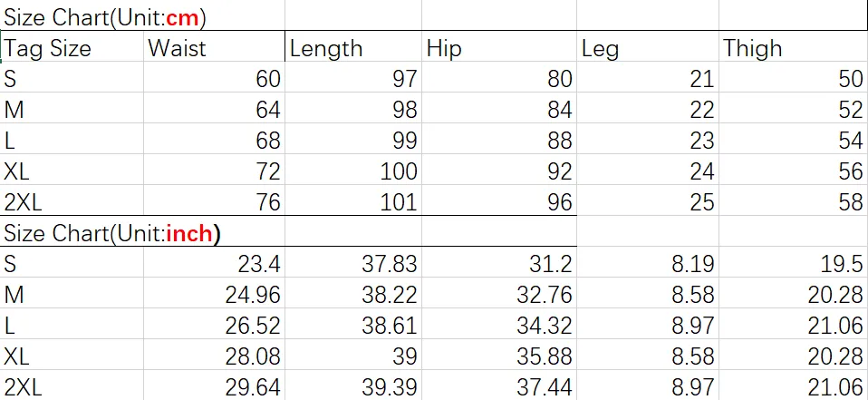Click the cell showing 32.76
Image resolution: width=868 pixels, height=400 pixels.
(499, 293)
